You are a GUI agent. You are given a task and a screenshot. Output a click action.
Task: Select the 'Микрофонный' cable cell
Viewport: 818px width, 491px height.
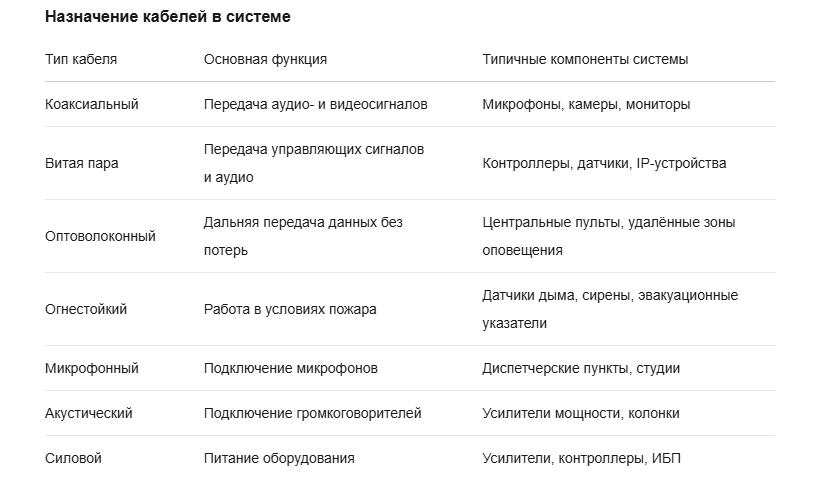[x=92, y=368]
